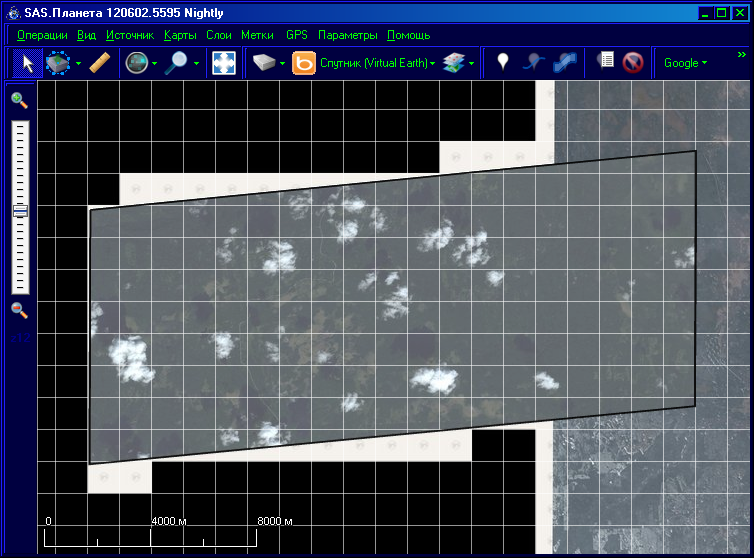Click the magnifier search icon in toolbar
754x558 pixels.
pyautogui.click(x=177, y=63)
